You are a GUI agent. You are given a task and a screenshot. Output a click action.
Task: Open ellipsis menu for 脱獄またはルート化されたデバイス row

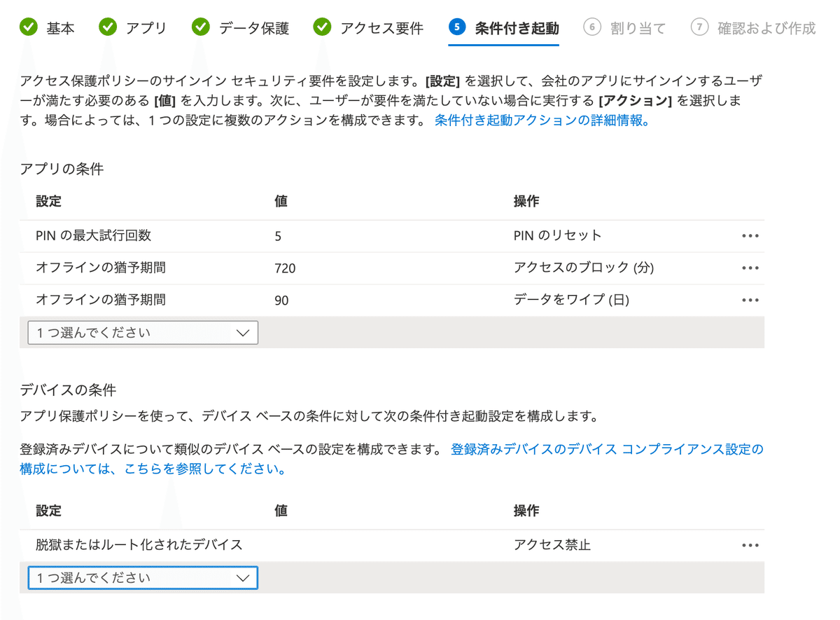(750, 545)
